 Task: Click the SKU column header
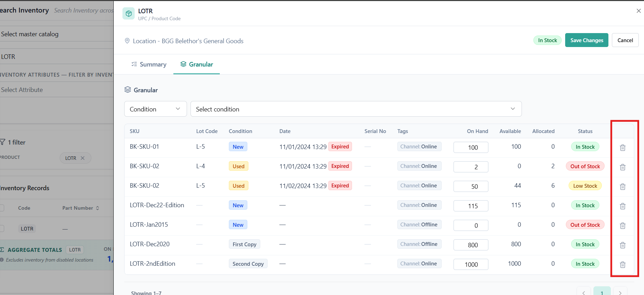coord(135,131)
